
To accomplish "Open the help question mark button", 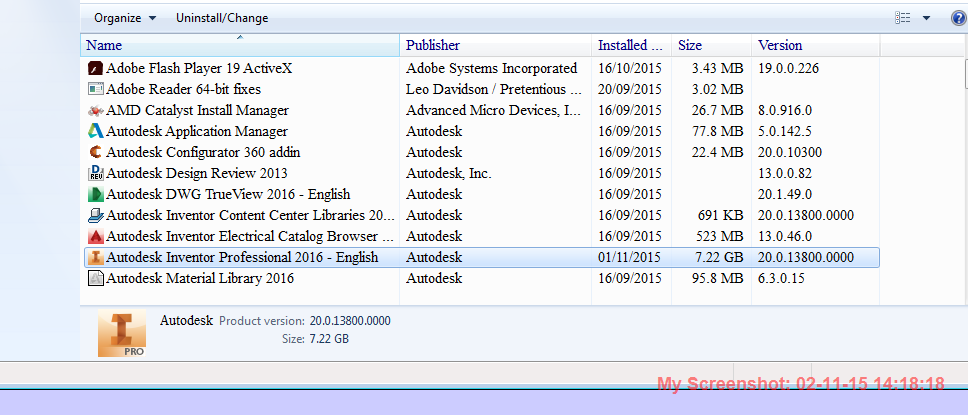I will click(959, 18).
